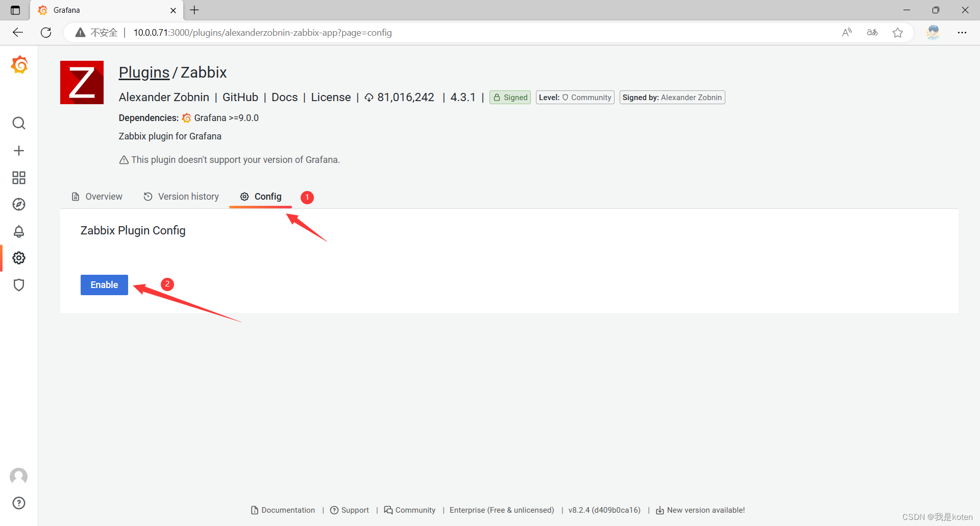Click the browser address bar URL
This screenshot has height=526, width=980.
(263, 33)
